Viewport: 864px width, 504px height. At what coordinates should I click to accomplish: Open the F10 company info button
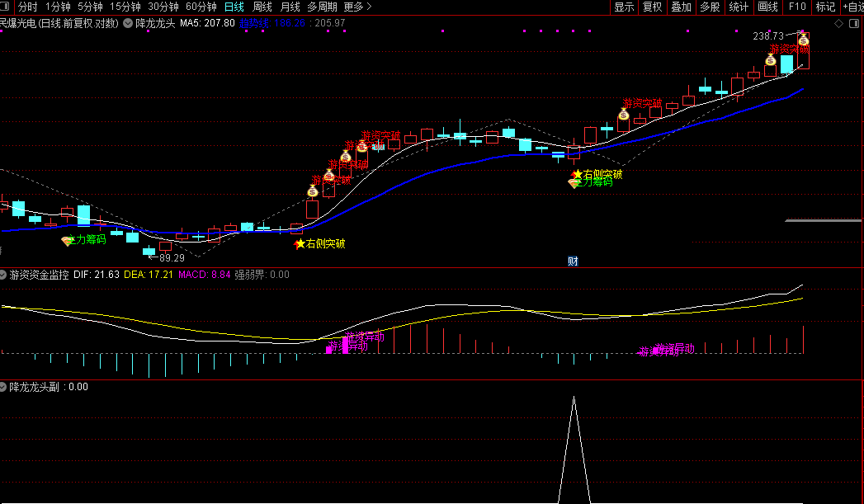[797, 7]
